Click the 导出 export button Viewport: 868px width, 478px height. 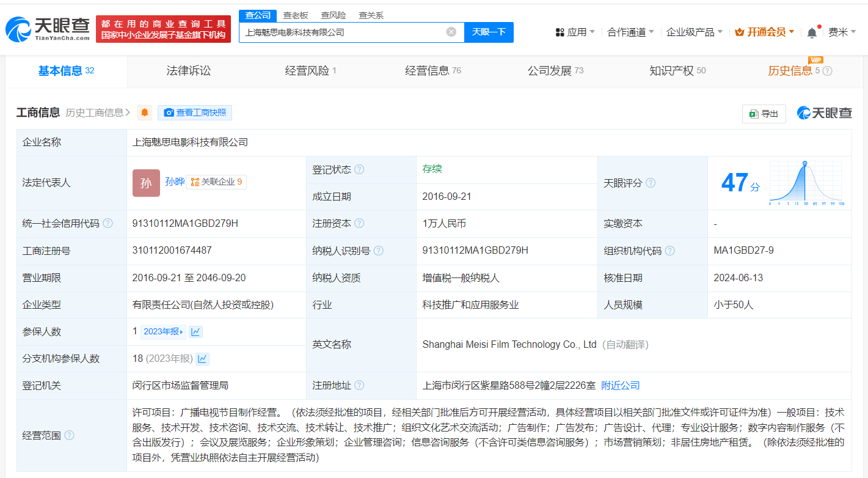764,114
